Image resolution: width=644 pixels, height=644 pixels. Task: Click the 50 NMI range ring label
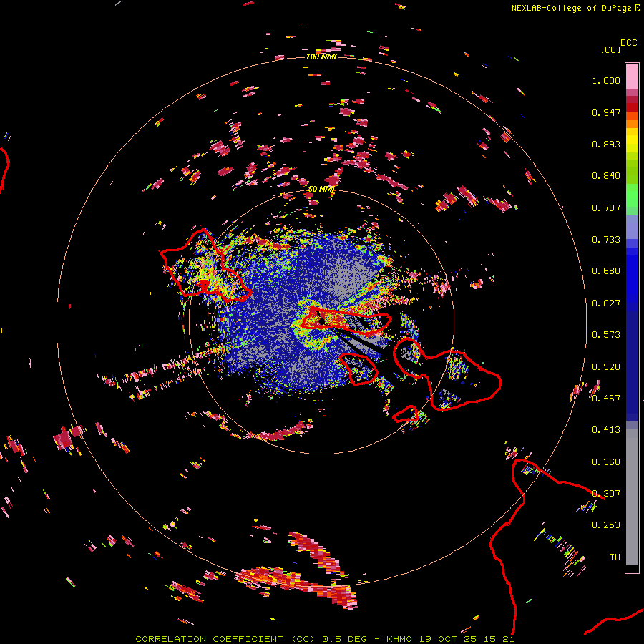(x=321, y=190)
